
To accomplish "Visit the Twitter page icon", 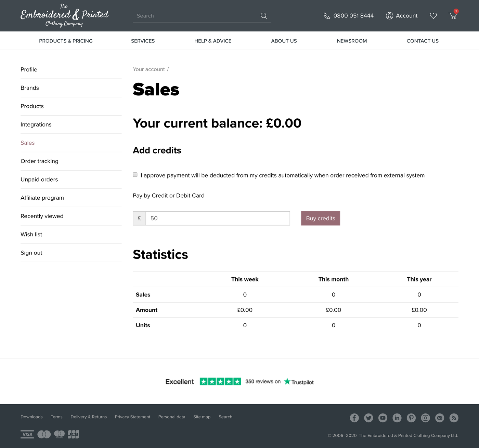I will [x=368, y=418].
